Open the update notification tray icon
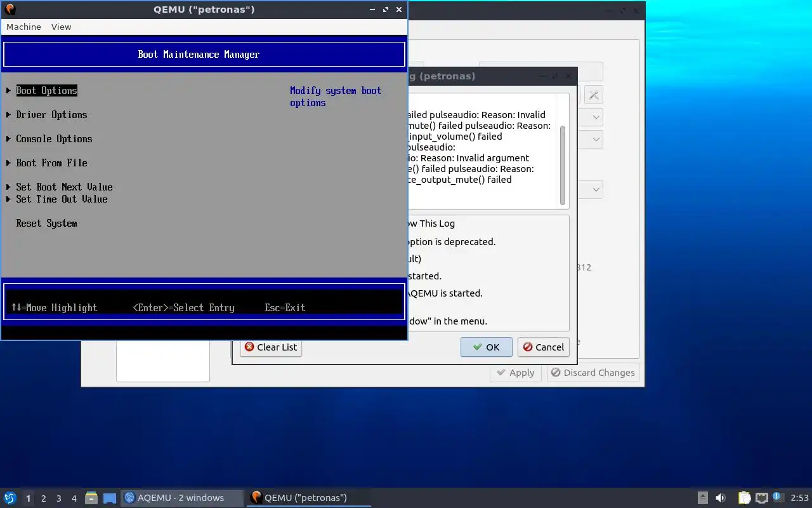812x508 pixels. tap(778, 497)
